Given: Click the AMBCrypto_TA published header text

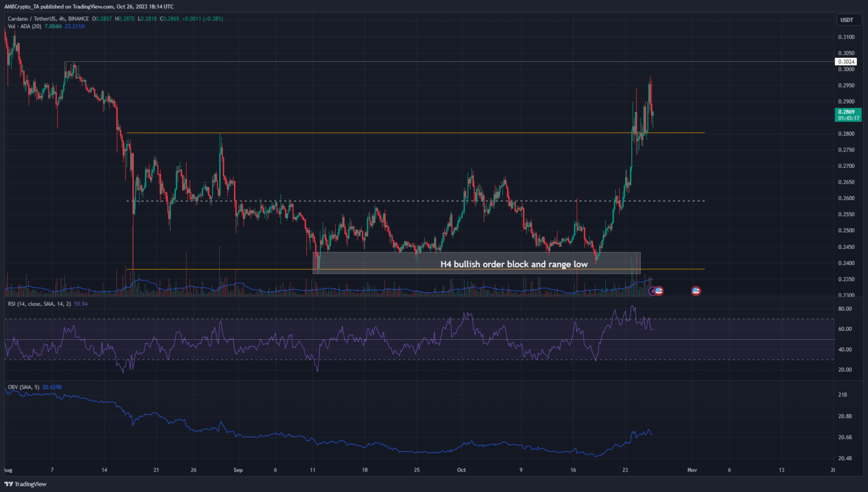Looking at the screenshot, I should 88,7.
